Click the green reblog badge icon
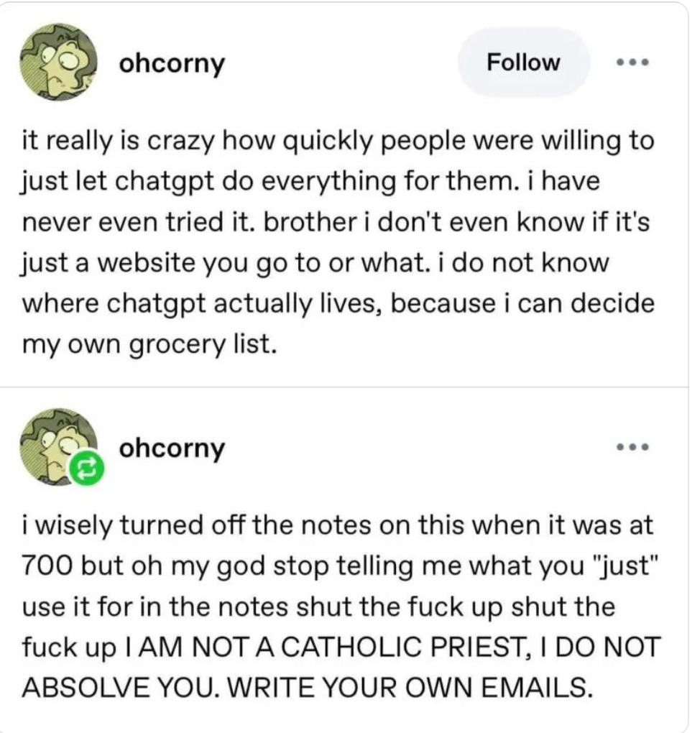 pyautogui.click(x=86, y=468)
